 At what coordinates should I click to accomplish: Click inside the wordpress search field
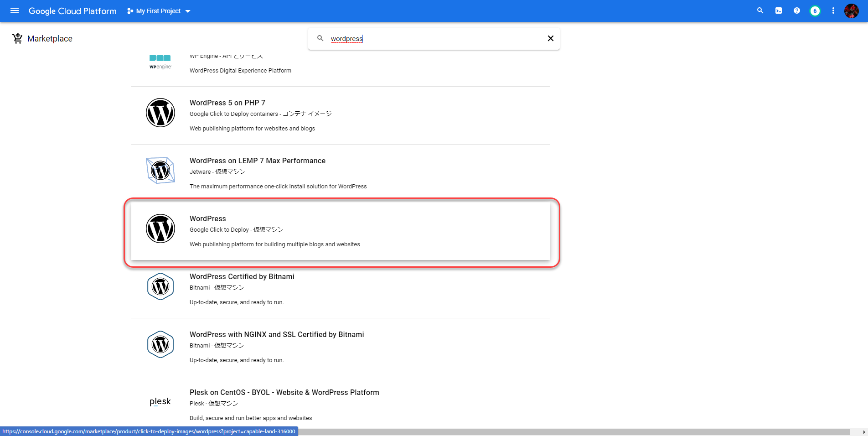[x=433, y=39]
